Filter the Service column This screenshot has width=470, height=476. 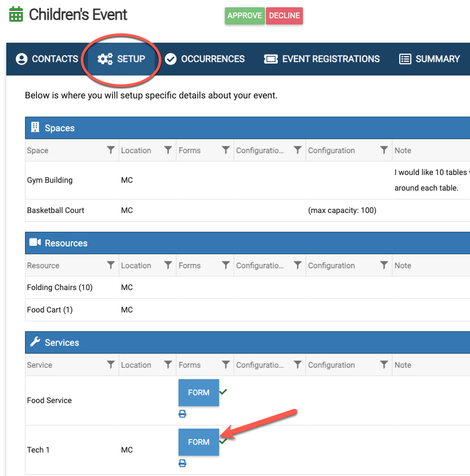click(x=110, y=365)
